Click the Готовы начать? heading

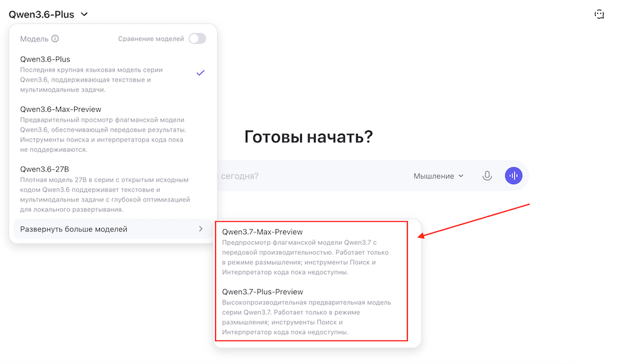[x=308, y=137]
